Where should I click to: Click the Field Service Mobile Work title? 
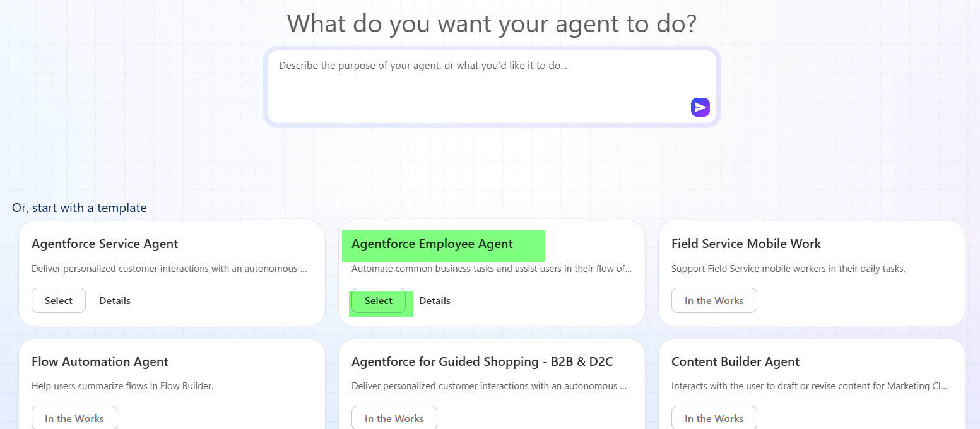click(x=746, y=244)
